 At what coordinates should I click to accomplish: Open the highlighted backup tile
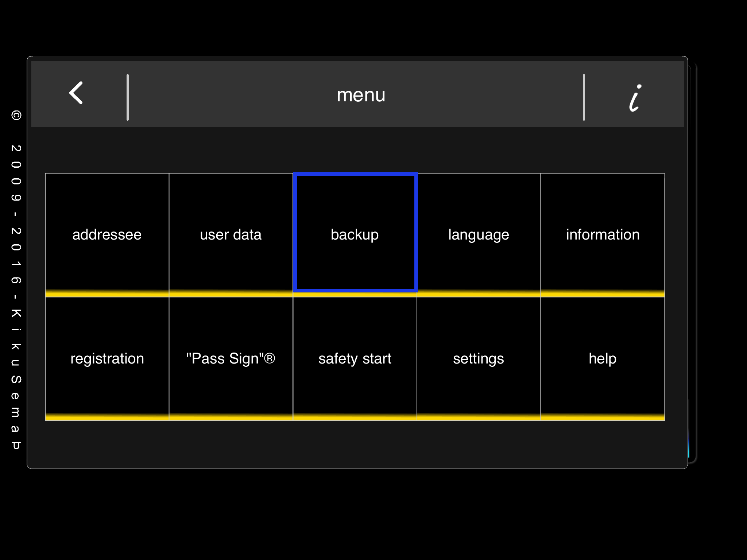[355, 233]
